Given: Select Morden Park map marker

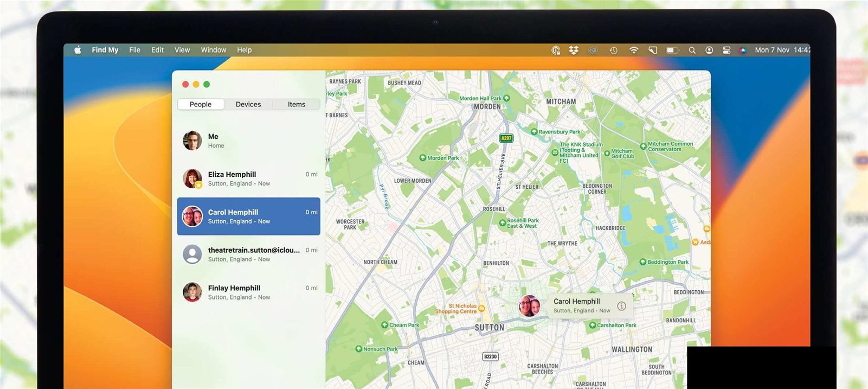Looking at the screenshot, I should pyautogui.click(x=423, y=158).
